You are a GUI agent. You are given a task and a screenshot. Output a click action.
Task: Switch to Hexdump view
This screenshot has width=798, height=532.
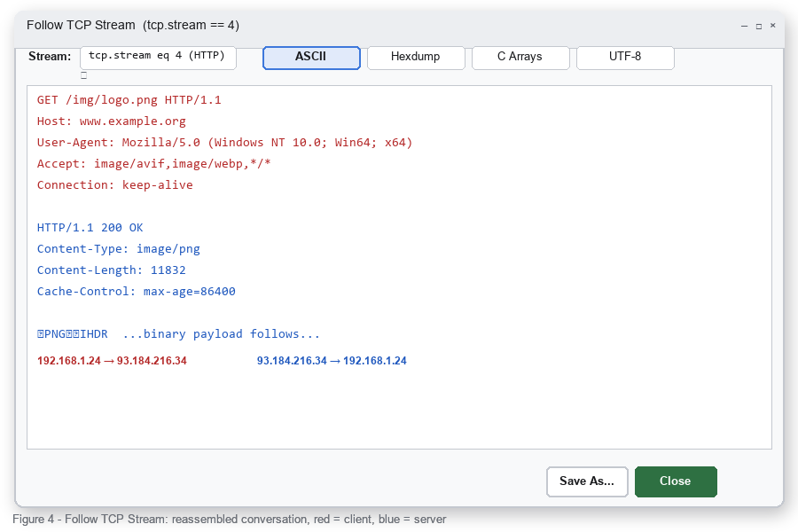[x=416, y=58]
